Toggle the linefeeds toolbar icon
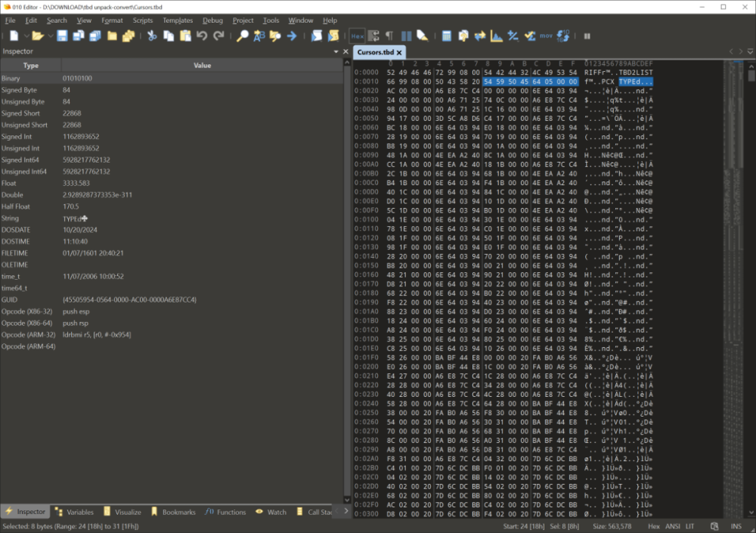Screen dimensions: 756x533 coord(373,36)
